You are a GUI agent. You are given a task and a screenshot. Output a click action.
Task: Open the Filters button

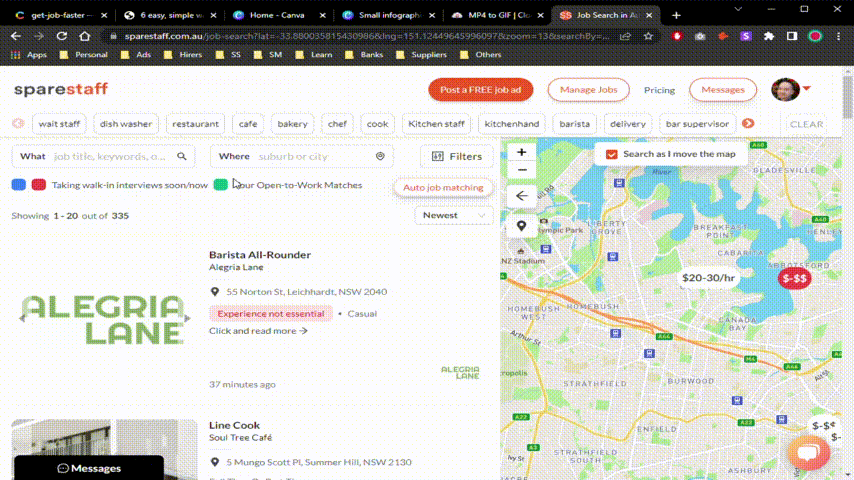point(456,156)
